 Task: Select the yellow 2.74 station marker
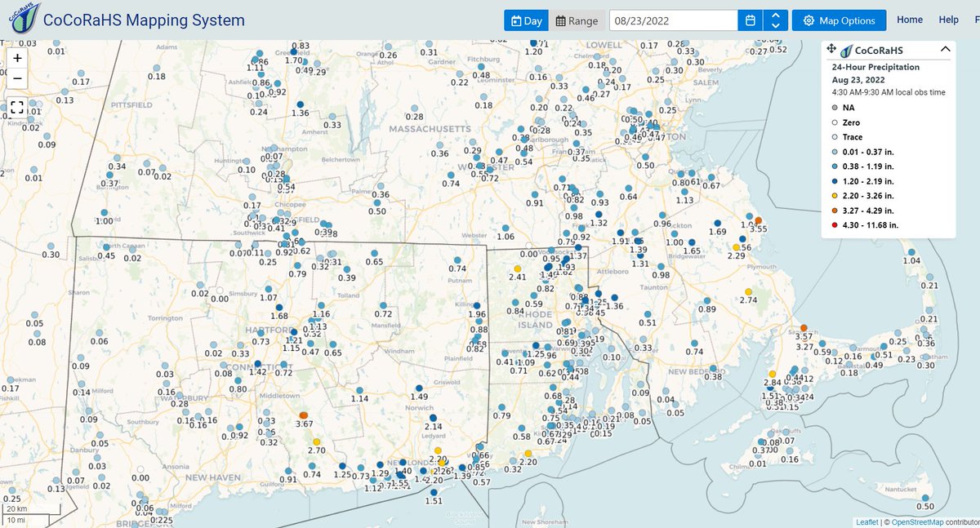click(749, 291)
